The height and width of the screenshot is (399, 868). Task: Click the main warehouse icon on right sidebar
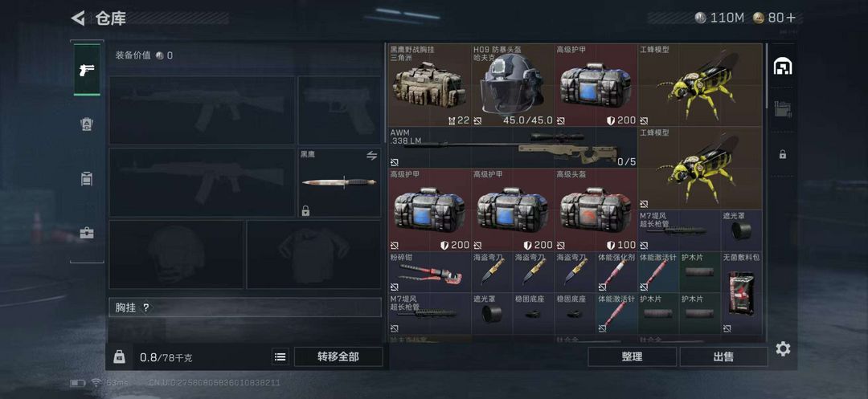tap(782, 67)
